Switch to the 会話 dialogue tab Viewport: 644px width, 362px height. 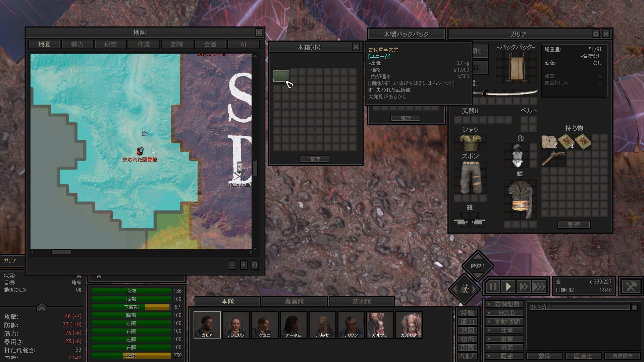210,44
